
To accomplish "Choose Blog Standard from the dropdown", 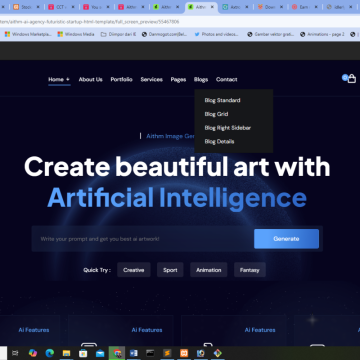I will (x=222, y=100).
